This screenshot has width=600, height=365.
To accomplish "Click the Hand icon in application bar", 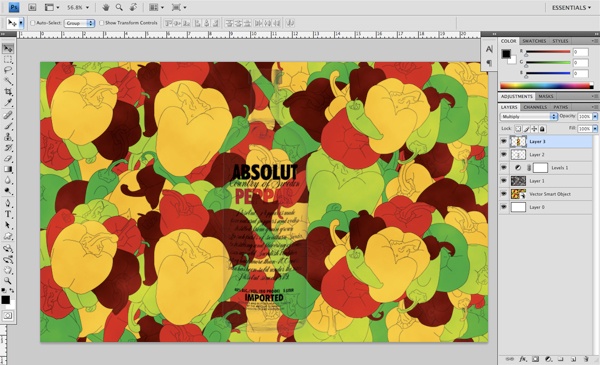I will pos(106,7).
